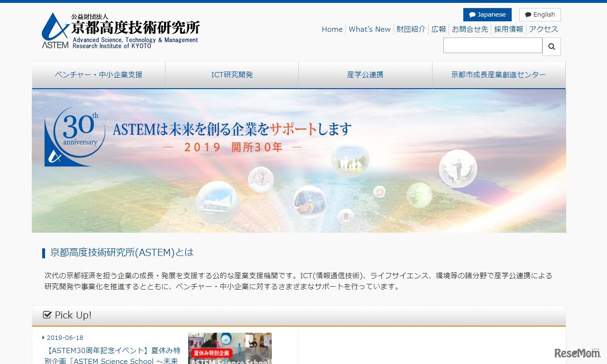Open 広報 link in top navigation
Viewport: 607px width, 364px height.
coord(439,29)
